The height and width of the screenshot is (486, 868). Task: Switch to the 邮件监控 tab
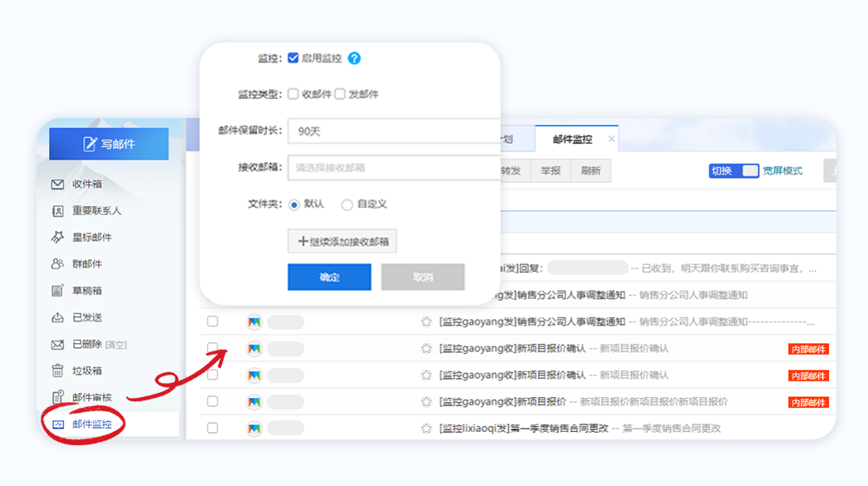click(x=572, y=140)
